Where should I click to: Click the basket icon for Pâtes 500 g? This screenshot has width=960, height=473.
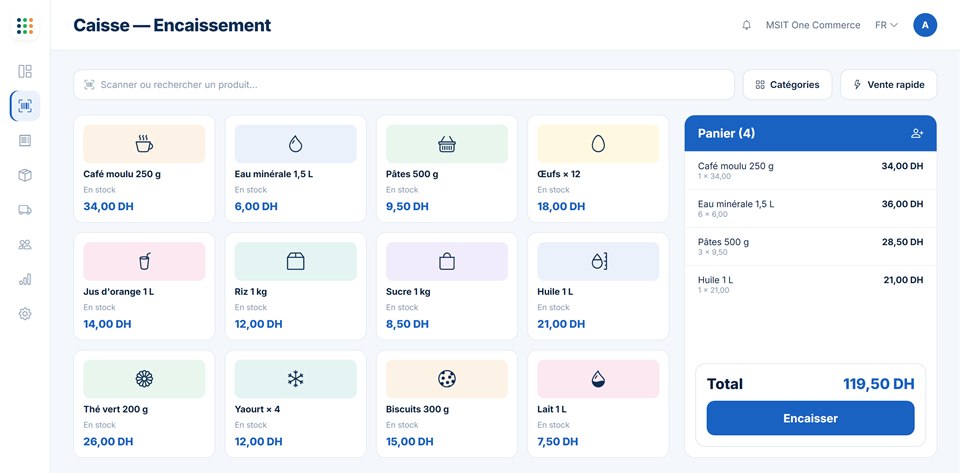click(x=447, y=144)
